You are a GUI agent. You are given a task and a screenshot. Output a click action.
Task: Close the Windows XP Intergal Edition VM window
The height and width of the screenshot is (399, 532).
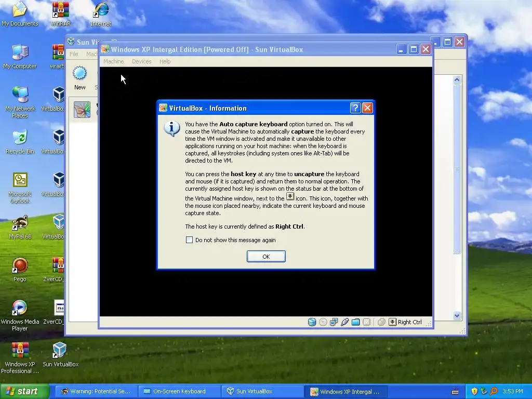pos(426,49)
